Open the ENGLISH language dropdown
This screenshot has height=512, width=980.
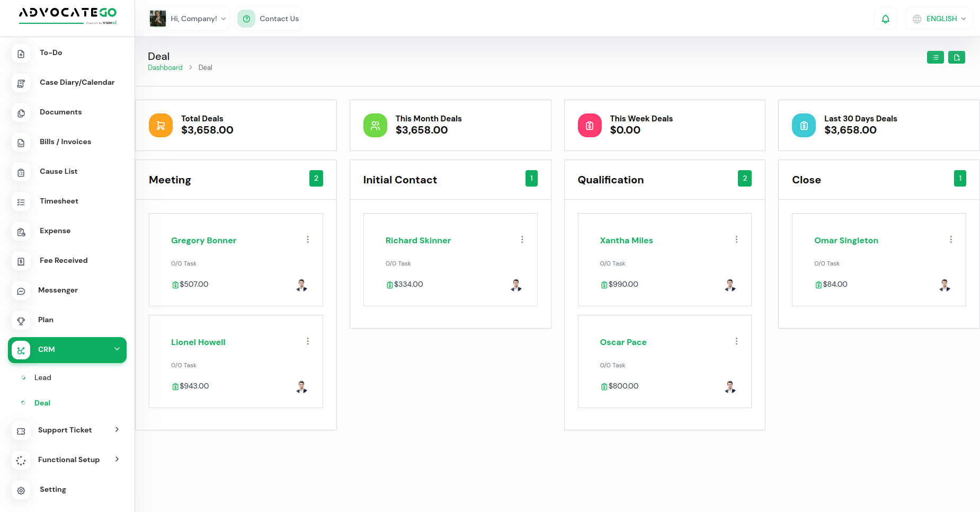tap(939, 18)
